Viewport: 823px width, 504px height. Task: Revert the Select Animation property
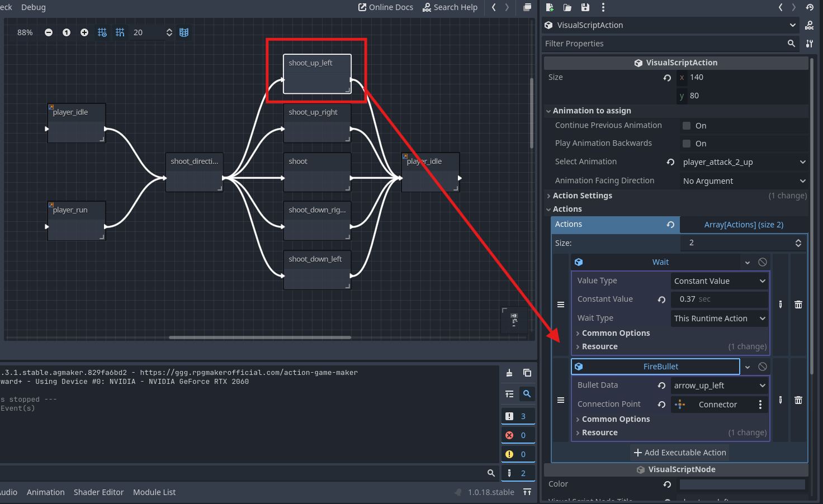point(670,162)
